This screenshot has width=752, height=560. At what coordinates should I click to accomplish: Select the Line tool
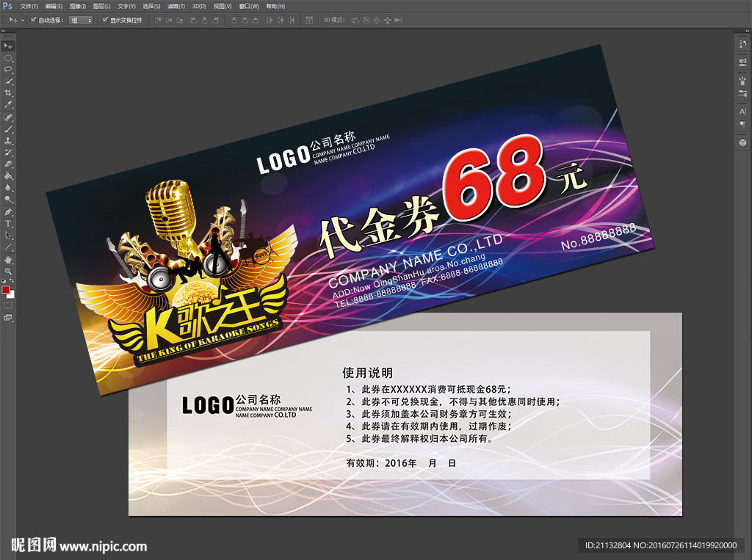8,247
